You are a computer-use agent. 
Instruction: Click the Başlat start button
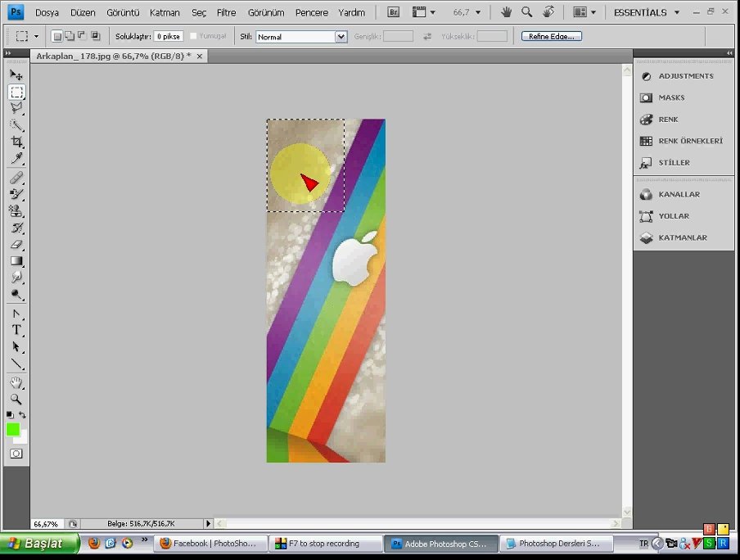[x=39, y=544]
